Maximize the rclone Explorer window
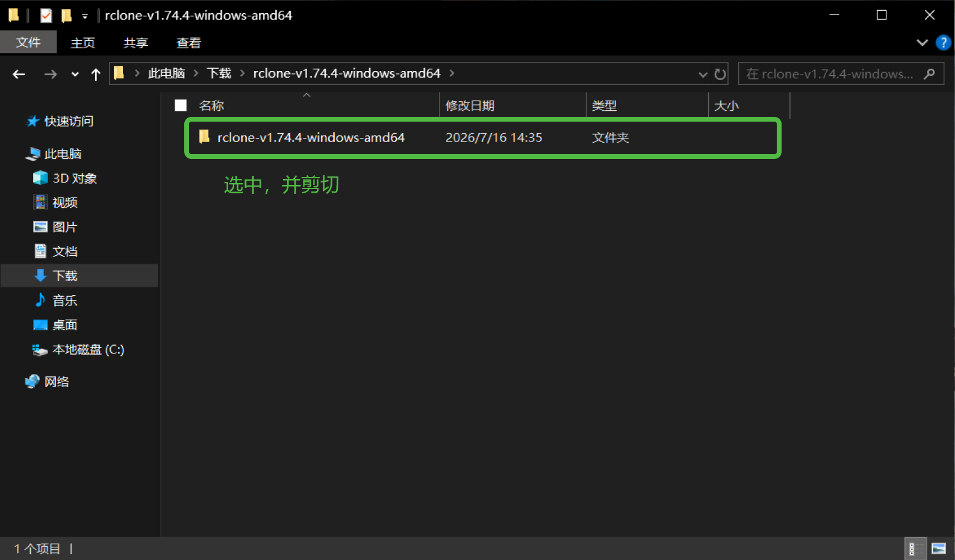The image size is (955, 560). point(882,15)
